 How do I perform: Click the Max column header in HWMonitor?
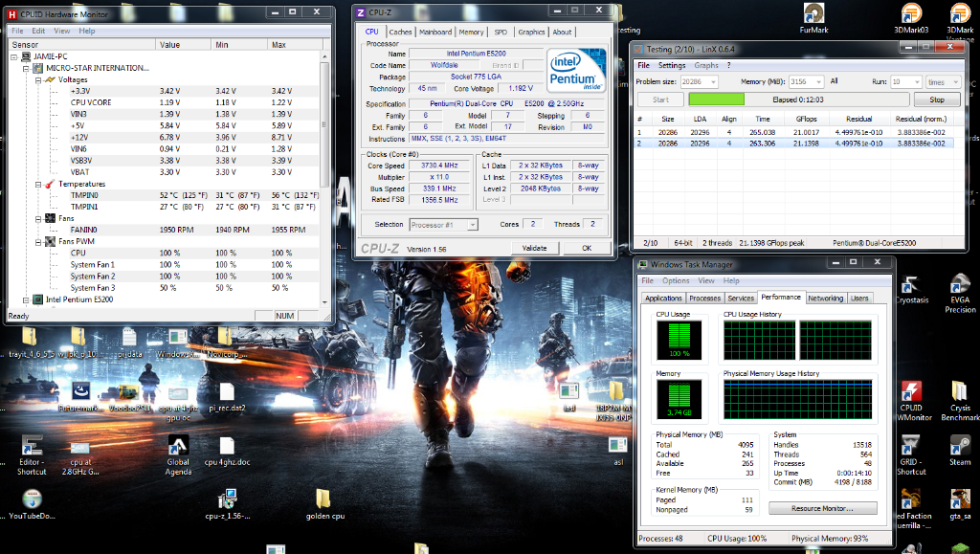click(295, 44)
